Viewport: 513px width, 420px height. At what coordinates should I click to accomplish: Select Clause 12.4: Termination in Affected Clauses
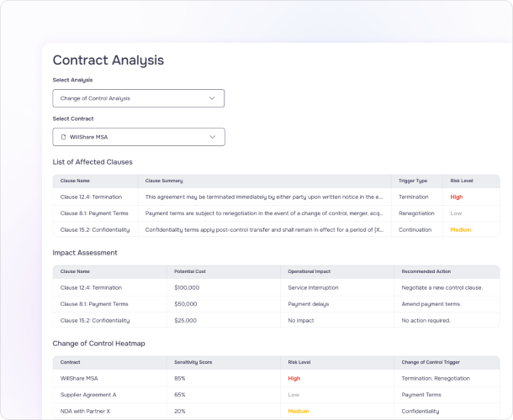[91, 197]
